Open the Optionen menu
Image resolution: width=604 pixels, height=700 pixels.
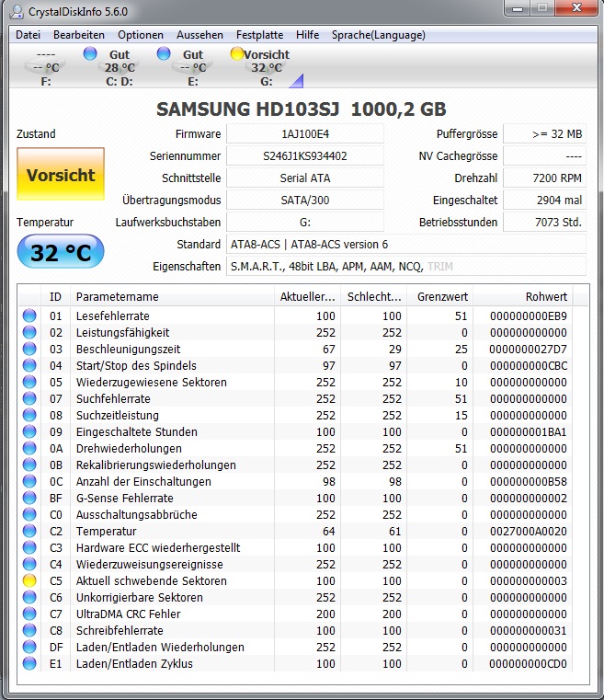point(141,35)
